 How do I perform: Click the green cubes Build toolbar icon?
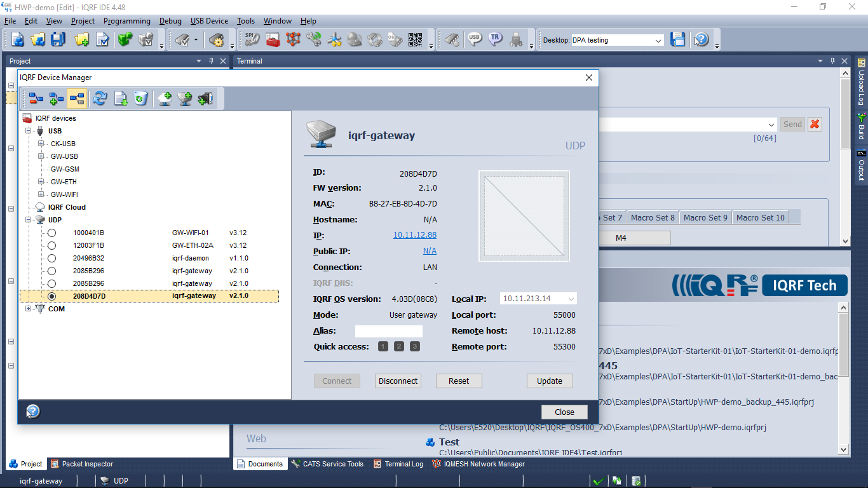point(125,39)
